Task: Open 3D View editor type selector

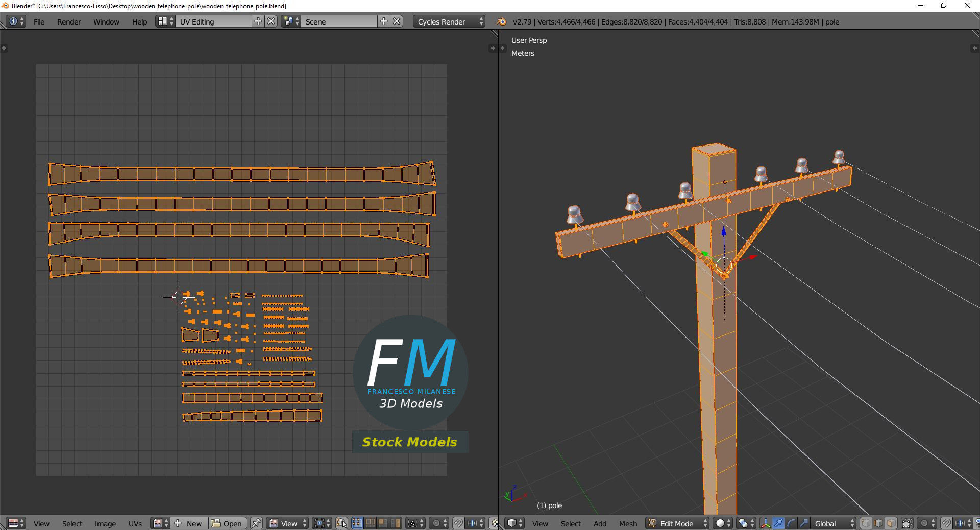Action: pyautogui.click(x=515, y=523)
